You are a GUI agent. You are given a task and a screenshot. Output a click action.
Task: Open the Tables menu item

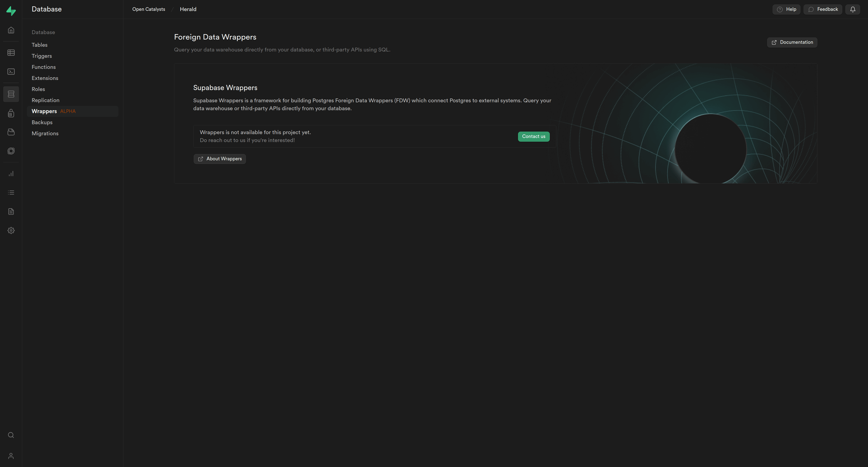[x=72, y=45]
